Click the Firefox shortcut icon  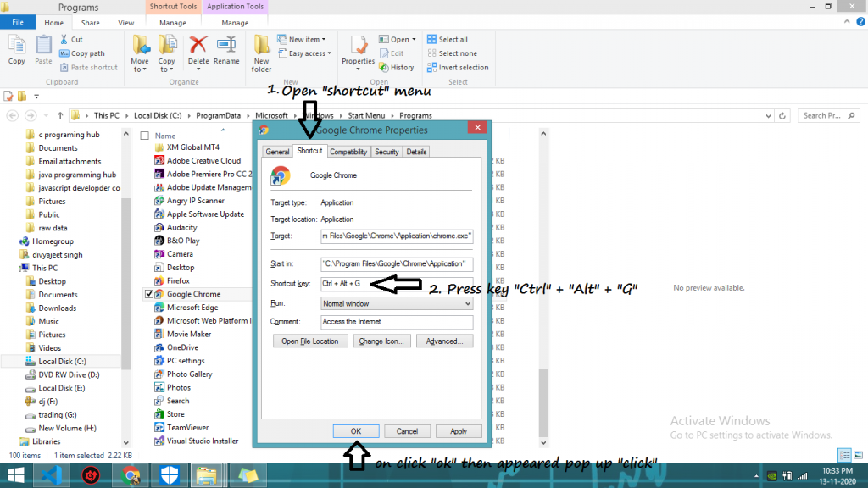click(x=159, y=280)
